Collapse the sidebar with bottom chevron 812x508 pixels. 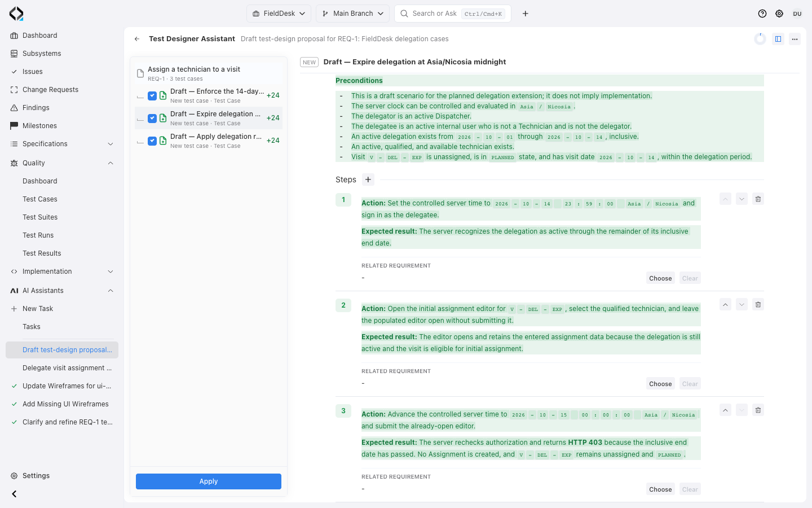click(x=14, y=494)
